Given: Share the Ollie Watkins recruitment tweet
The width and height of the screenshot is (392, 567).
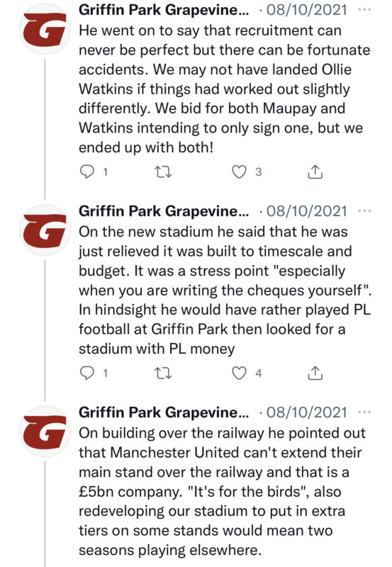Looking at the screenshot, I should coord(315,172).
